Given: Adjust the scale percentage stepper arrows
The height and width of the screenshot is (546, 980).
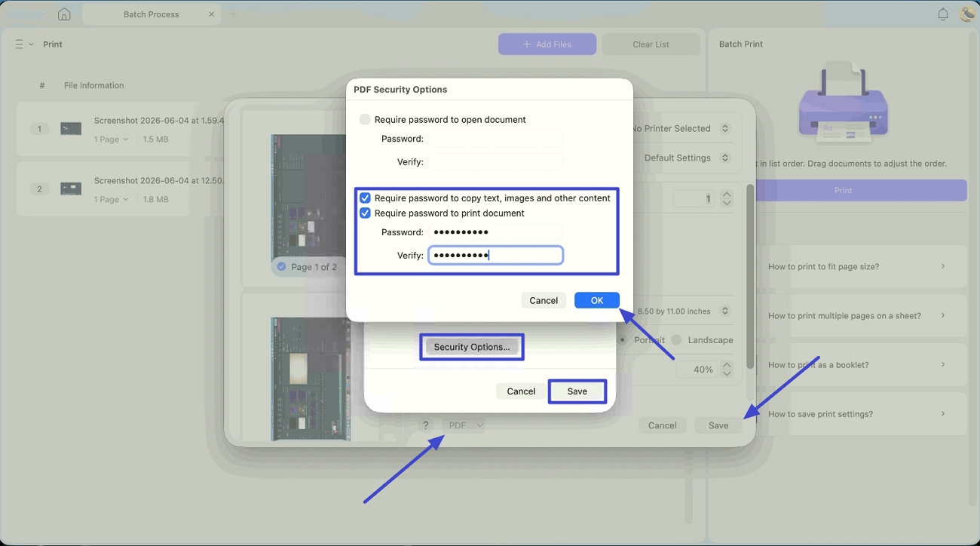Looking at the screenshot, I should 727,370.
